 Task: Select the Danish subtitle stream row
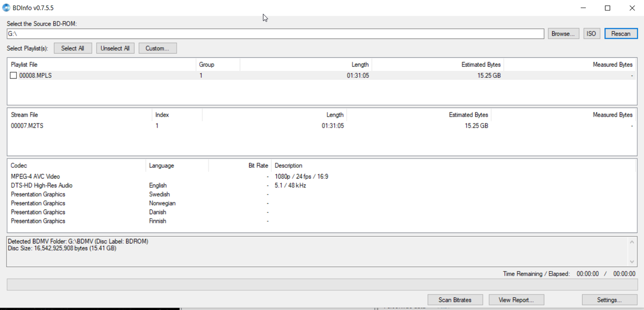tap(322, 212)
